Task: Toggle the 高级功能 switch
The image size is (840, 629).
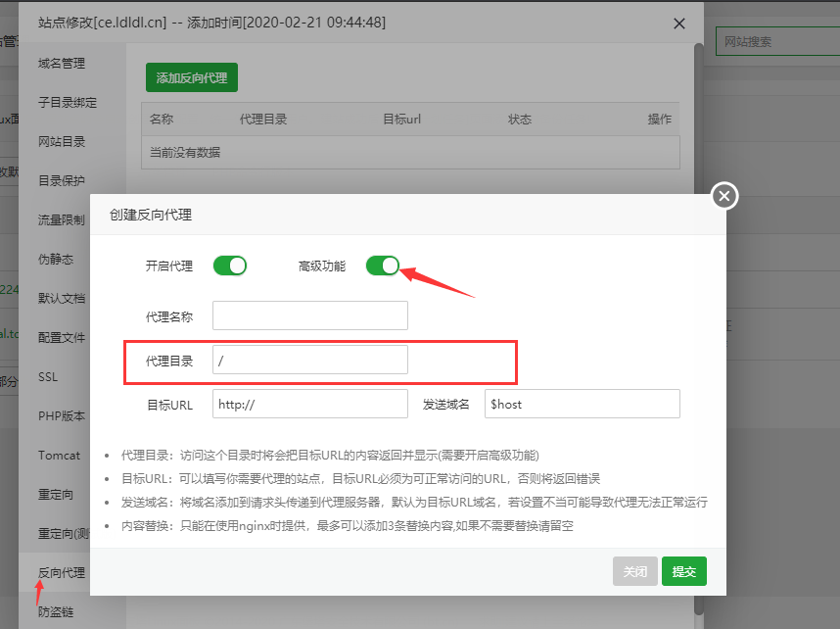Action: 383,266
